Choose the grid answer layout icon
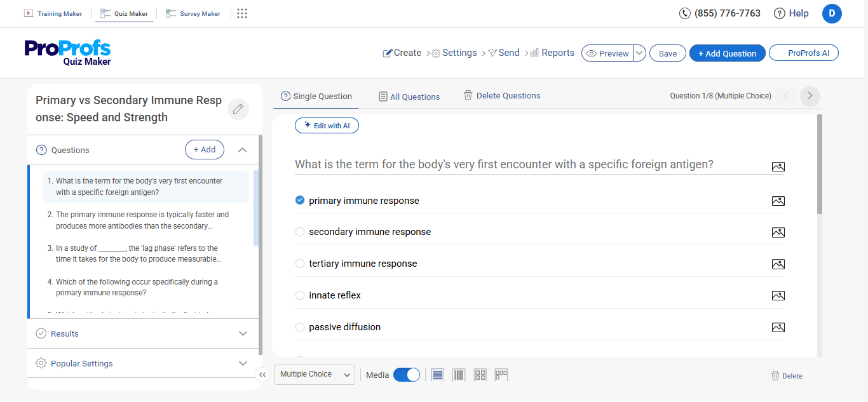The width and height of the screenshot is (868, 402). (x=480, y=375)
